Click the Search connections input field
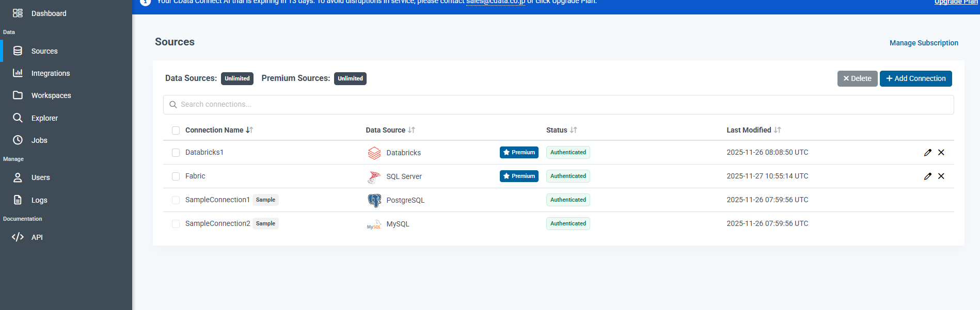The height and width of the screenshot is (310, 980). tap(558, 104)
